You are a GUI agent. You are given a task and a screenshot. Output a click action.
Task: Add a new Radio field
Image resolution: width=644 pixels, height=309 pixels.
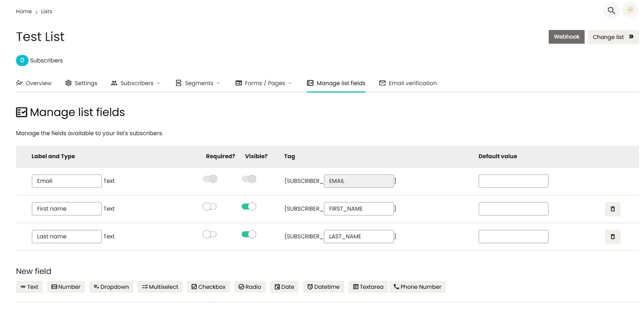click(250, 287)
